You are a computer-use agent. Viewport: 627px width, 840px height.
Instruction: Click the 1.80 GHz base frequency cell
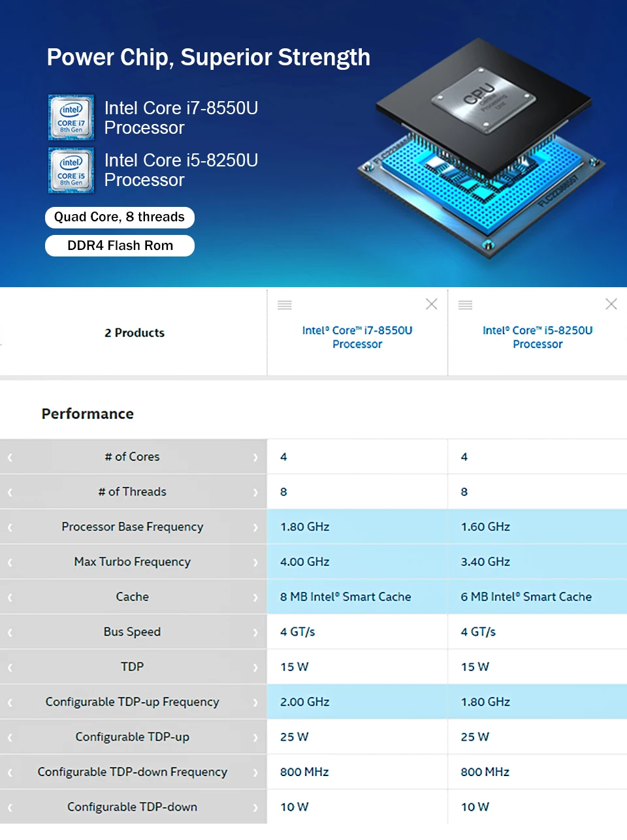coord(357,527)
